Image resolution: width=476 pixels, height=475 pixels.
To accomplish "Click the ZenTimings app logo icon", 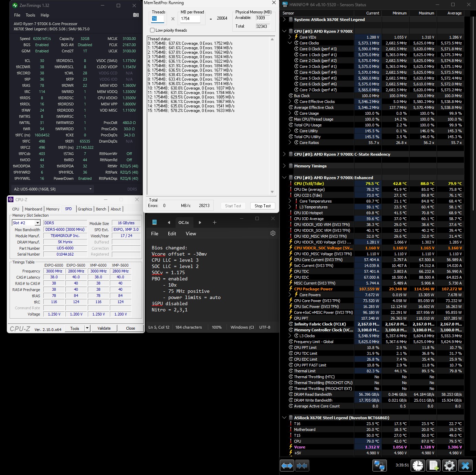I will coord(15,6).
